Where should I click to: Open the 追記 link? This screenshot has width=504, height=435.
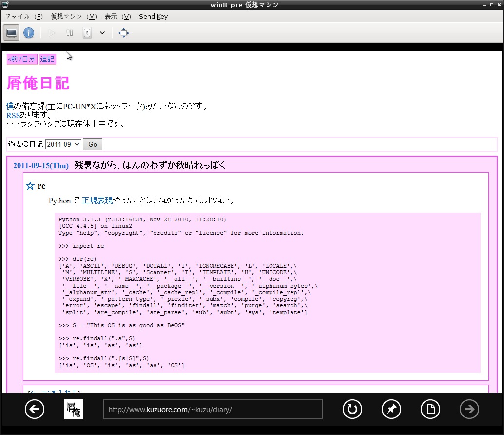point(47,59)
